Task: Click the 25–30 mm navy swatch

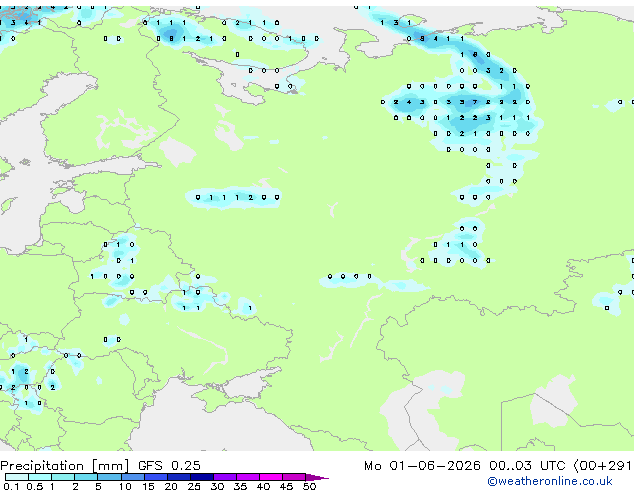Action: click(202, 477)
